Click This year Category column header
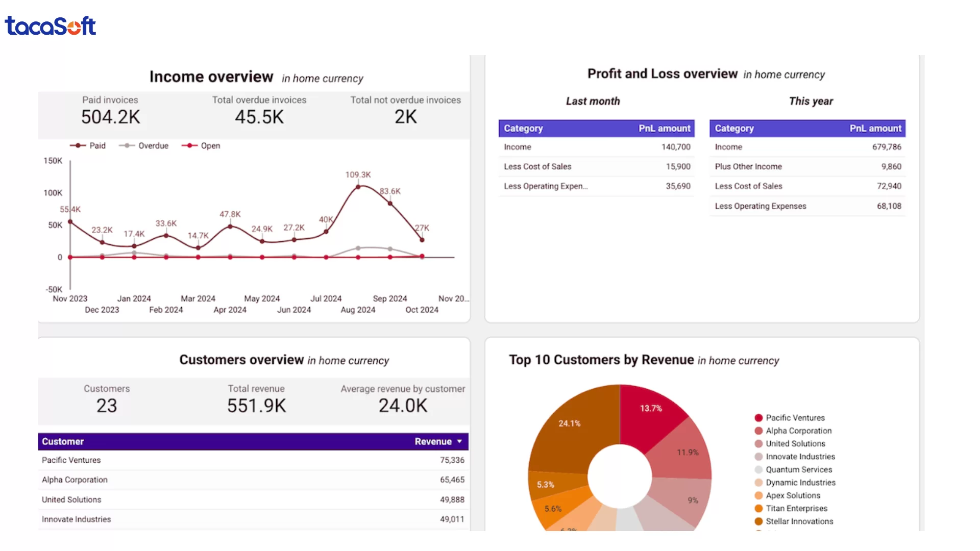980x551 pixels. tap(734, 129)
